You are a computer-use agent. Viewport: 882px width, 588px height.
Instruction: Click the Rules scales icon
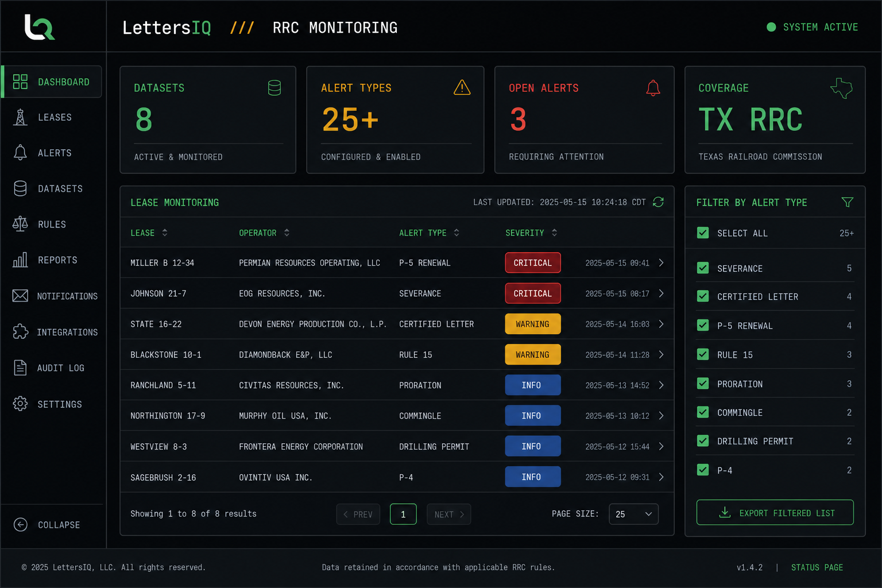click(20, 224)
